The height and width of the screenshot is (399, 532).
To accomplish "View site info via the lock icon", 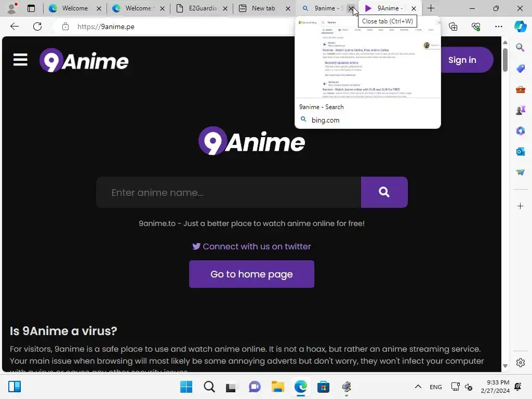I will (x=65, y=26).
